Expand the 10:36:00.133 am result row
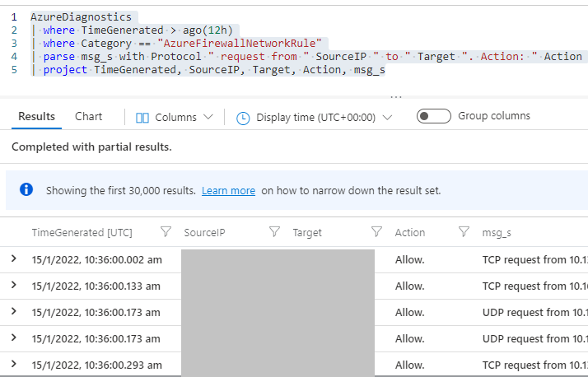588x377 pixels. pos(13,286)
